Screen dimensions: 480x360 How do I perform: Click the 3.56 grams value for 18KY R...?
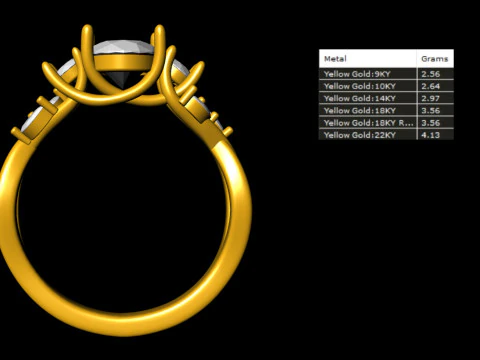click(x=431, y=123)
